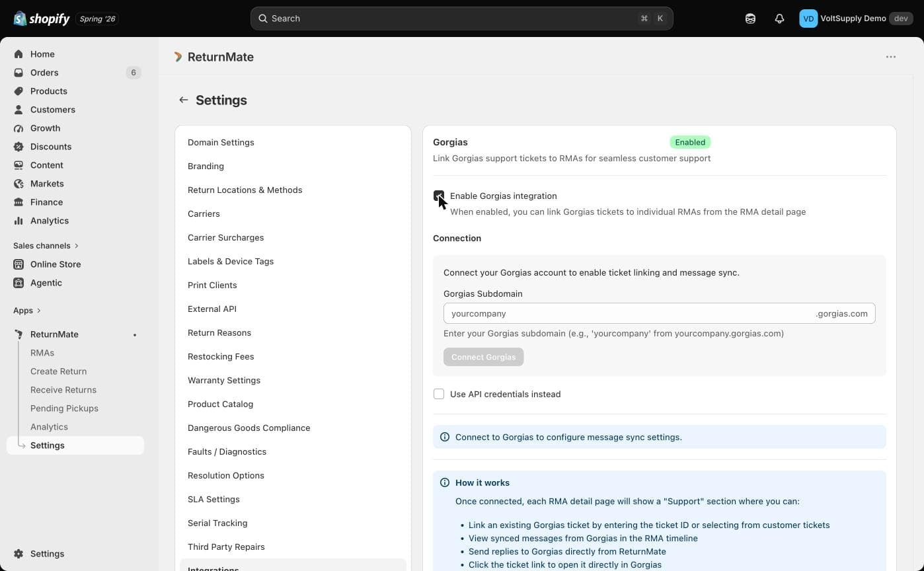Click the Products tag icon
Image resolution: width=924 pixels, height=571 pixels.
[x=19, y=91]
